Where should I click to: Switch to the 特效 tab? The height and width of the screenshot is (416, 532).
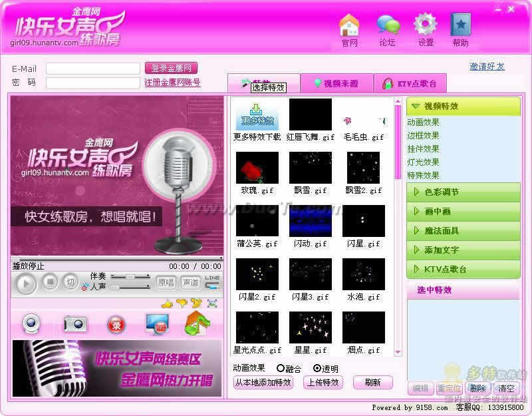(263, 83)
